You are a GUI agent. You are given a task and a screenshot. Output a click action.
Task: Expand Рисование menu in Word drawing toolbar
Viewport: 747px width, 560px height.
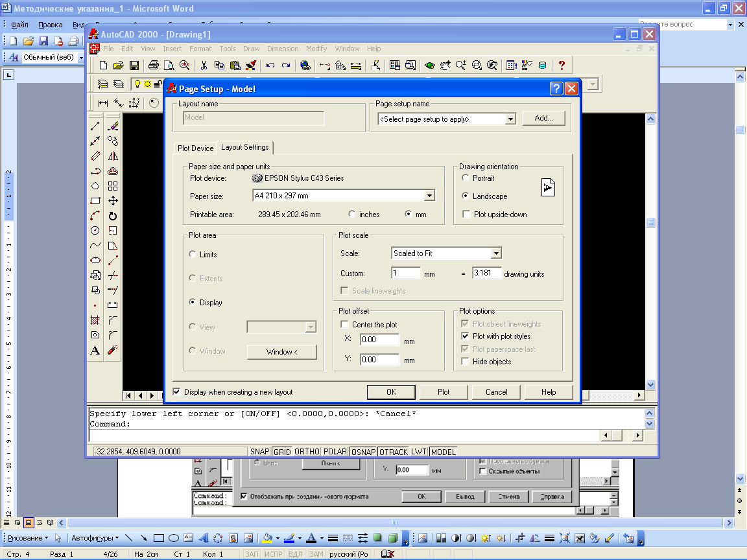28,537
